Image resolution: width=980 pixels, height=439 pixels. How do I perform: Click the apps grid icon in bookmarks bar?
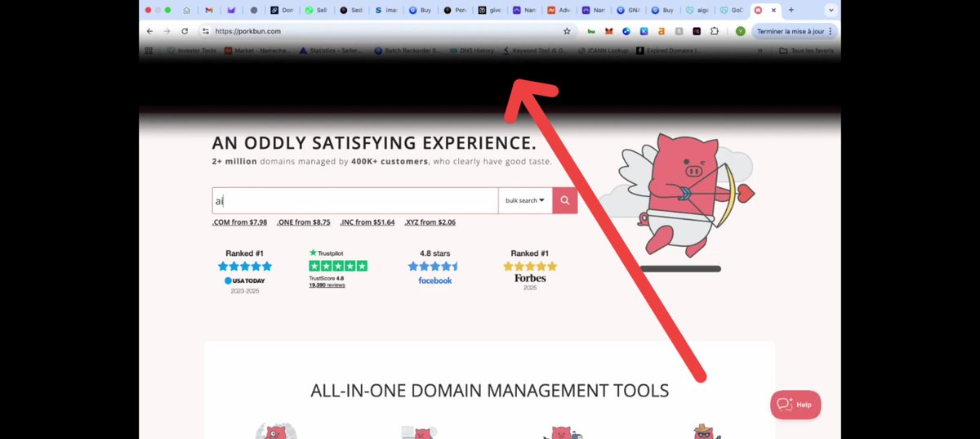pyautogui.click(x=149, y=51)
